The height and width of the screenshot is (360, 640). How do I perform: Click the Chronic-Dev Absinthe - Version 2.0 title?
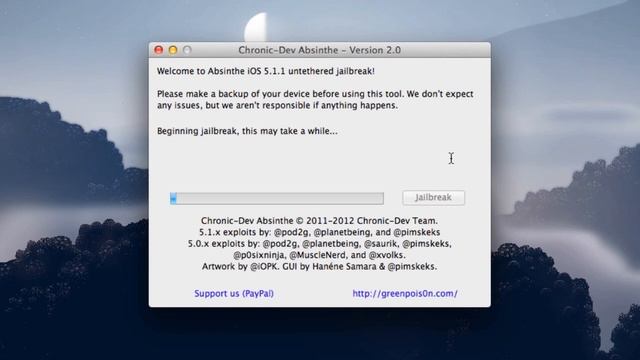click(x=320, y=50)
